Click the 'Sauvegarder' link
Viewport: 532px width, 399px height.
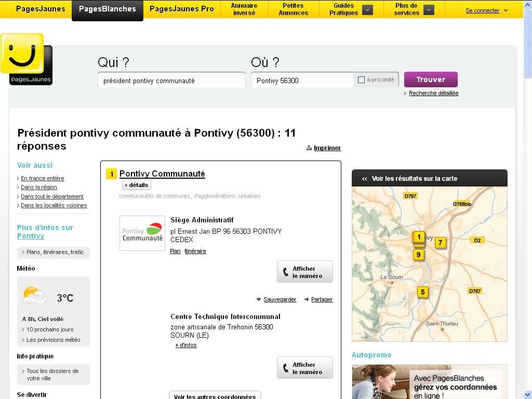point(280,299)
